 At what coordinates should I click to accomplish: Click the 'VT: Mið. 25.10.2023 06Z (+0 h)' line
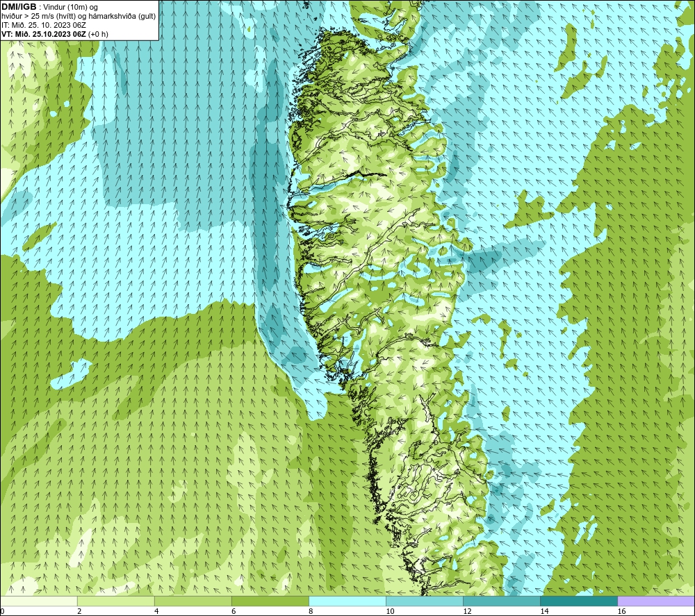point(55,34)
